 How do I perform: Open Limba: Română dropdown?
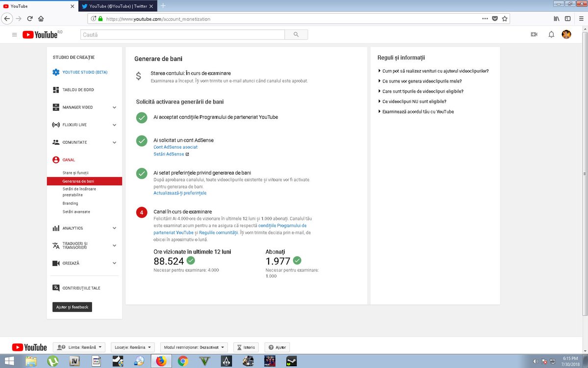click(79, 347)
